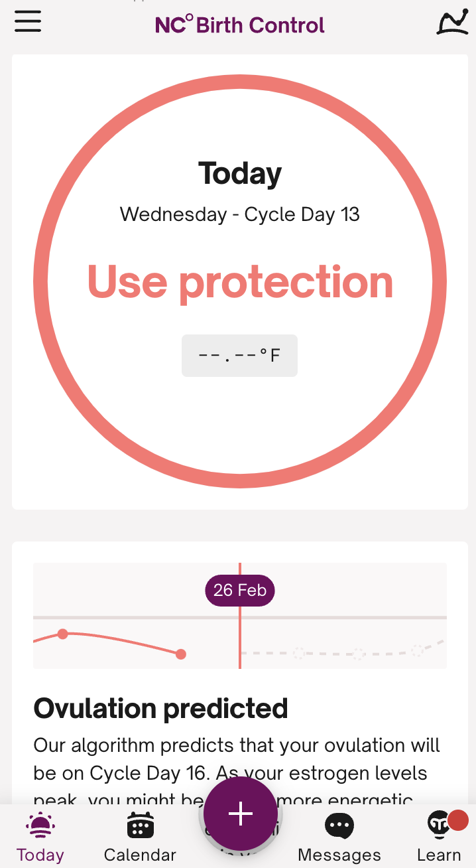Tap the NC° Birth Control logo
This screenshot has height=868, width=476.
coord(240,25)
